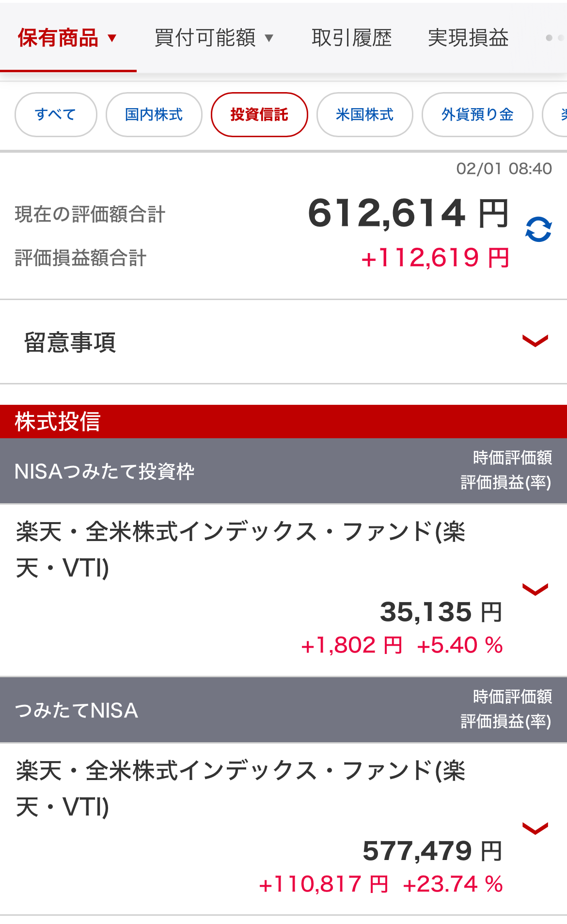Viewport: 567px width, 924px height.
Task: Select the すべて filter chip
Action: point(56,115)
